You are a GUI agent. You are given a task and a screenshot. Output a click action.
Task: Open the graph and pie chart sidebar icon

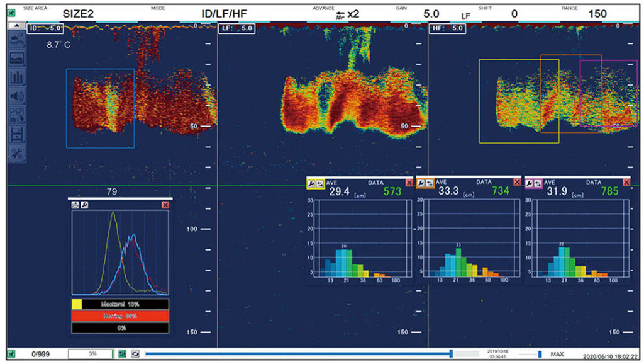17,115
